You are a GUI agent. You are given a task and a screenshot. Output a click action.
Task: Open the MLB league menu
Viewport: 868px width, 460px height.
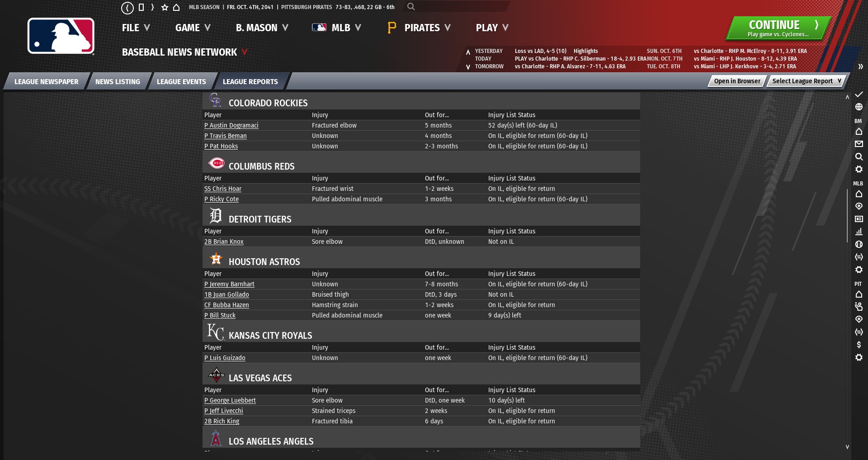337,28
